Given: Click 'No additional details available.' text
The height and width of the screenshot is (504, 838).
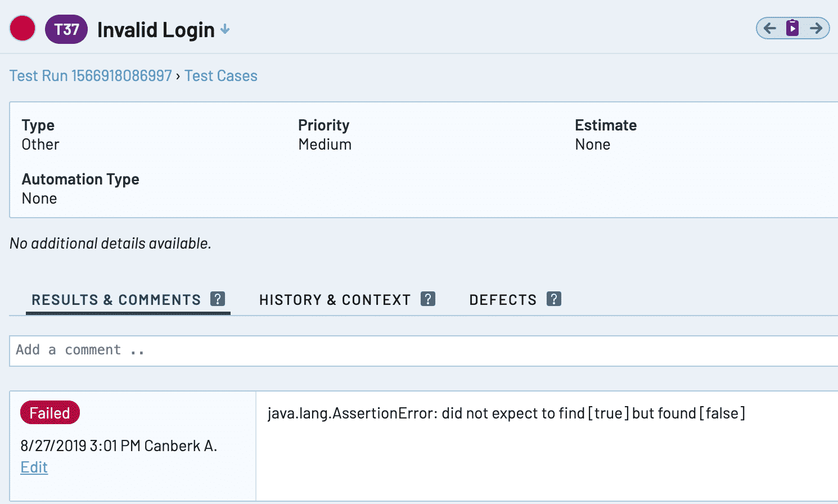Looking at the screenshot, I should coord(110,244).
